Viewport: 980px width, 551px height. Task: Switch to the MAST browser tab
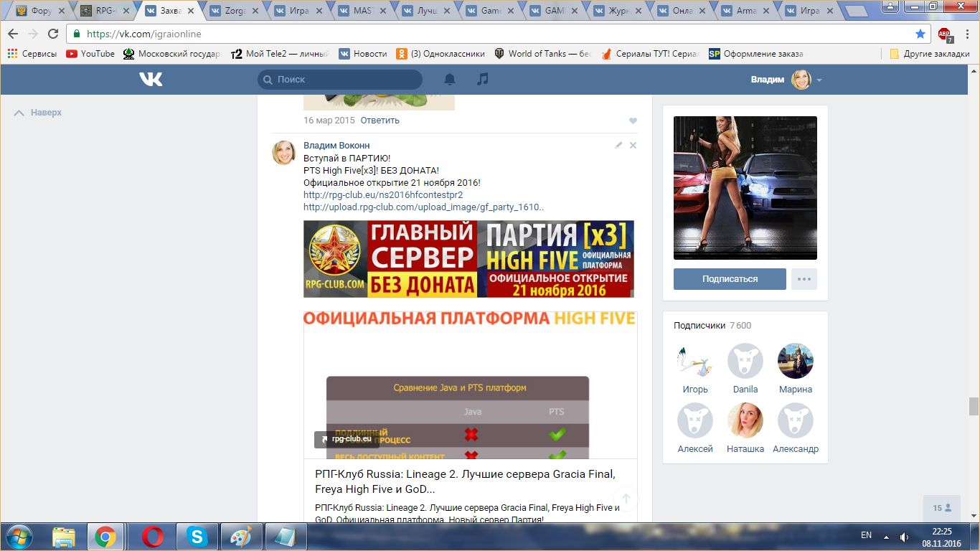pyautogui.click(x=363, y=11)
